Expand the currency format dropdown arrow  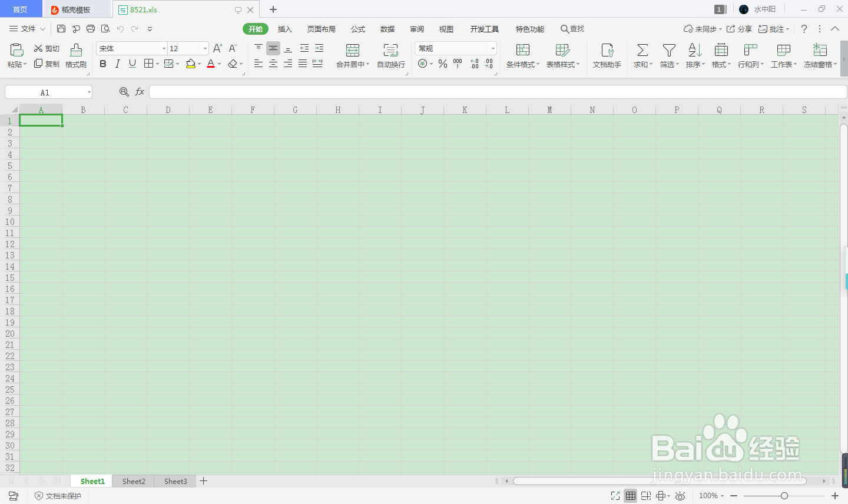click(432, 64)
